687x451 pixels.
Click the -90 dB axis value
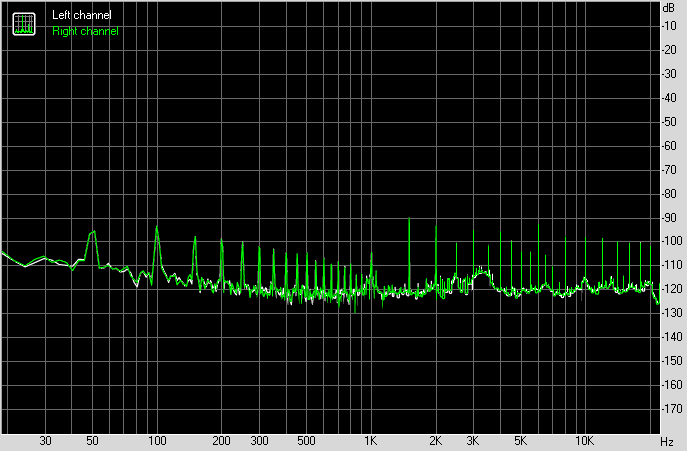[669, 217]
